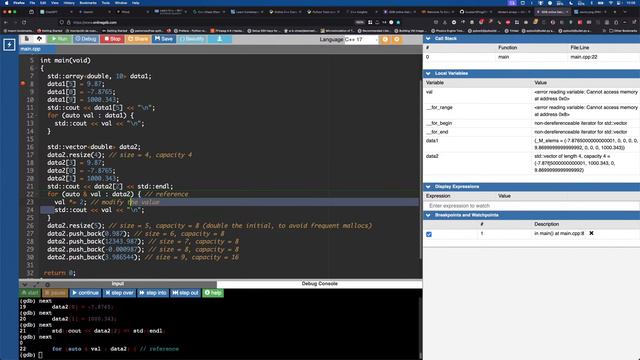Image resolution: width=640 pixels, height=360 pixels.
Task: Format code with the Beautify button
Action: (191, 39)
